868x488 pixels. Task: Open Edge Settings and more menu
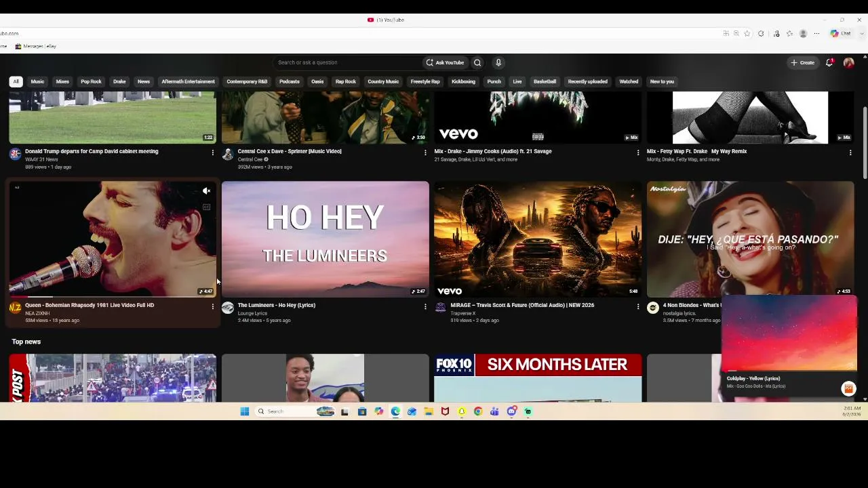pos(816,33)
